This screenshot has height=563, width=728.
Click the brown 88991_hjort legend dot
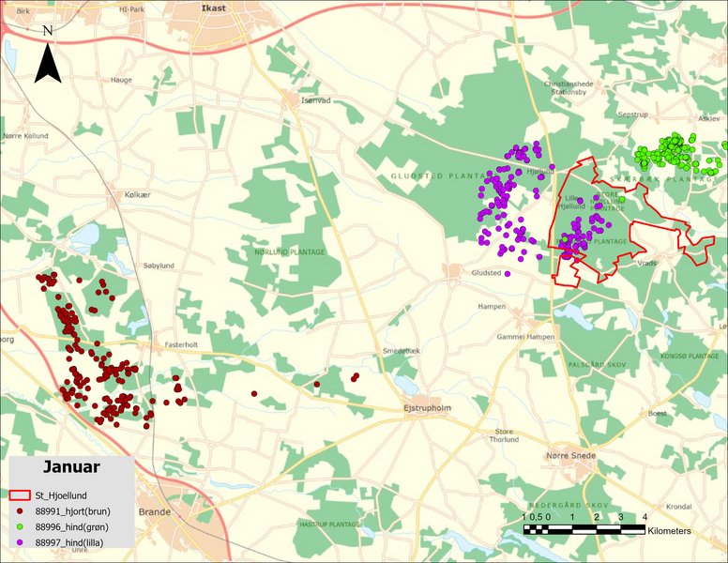pyautogui.click(x=19, y=510)
